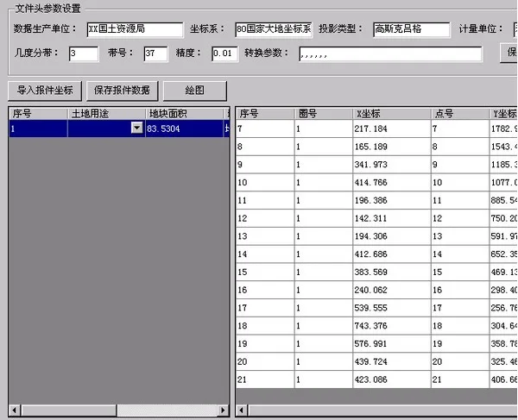
Task: Select X coordinate cell 194.306
Action: click(x=392, y=236)
